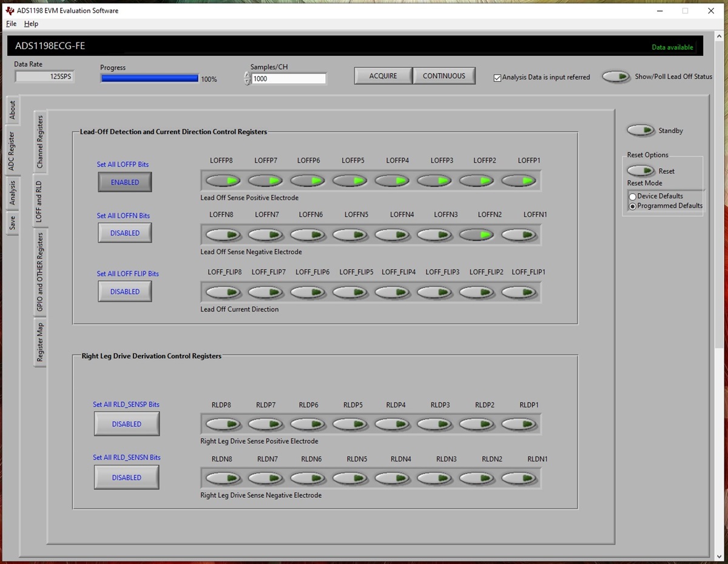Toggle the RLDP7 sense switch

pyautogui.click(x=266, y=424)
